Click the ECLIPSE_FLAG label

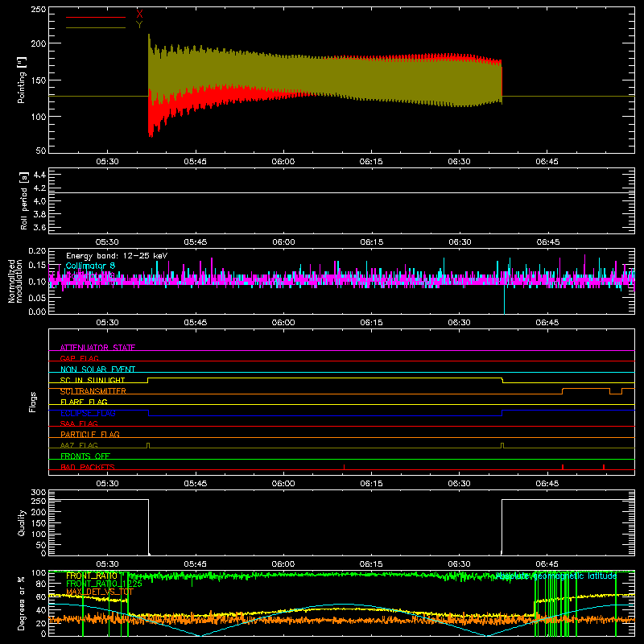(88, 413)
